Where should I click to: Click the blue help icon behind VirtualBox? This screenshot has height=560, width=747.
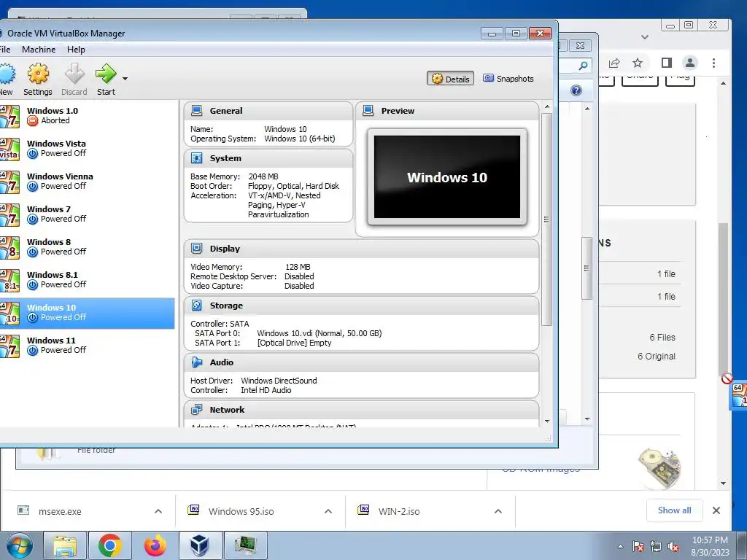[x=576, y=90]
